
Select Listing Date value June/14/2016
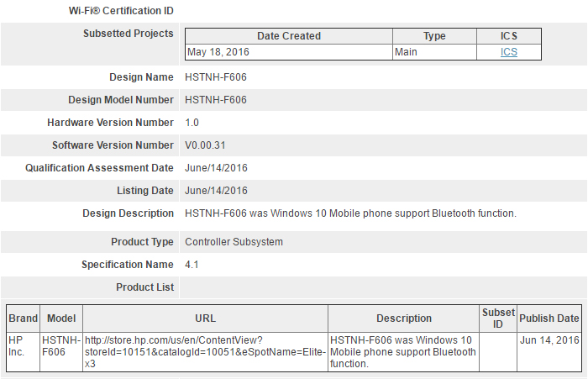[216, 191]
